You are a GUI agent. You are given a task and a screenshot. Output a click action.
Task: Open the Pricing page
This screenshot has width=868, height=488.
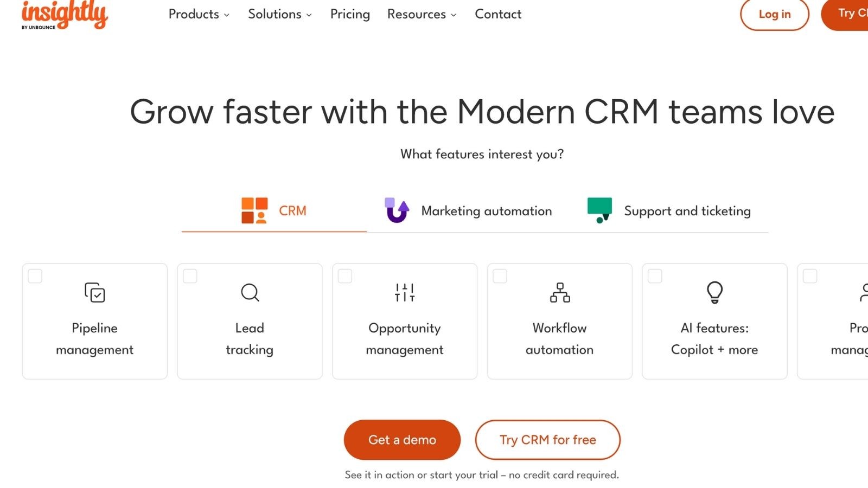[x=349, y=15]
